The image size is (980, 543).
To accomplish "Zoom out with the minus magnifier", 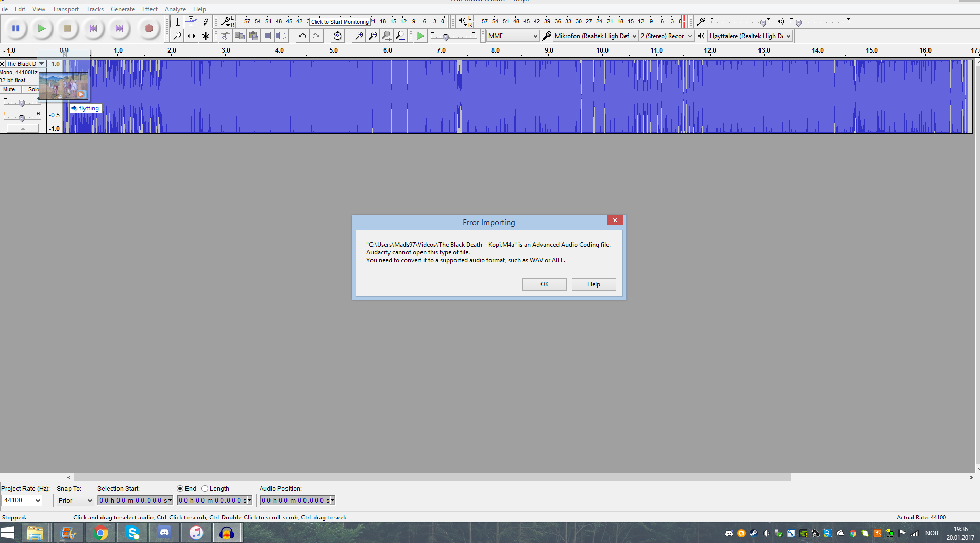I will [373, 36].
